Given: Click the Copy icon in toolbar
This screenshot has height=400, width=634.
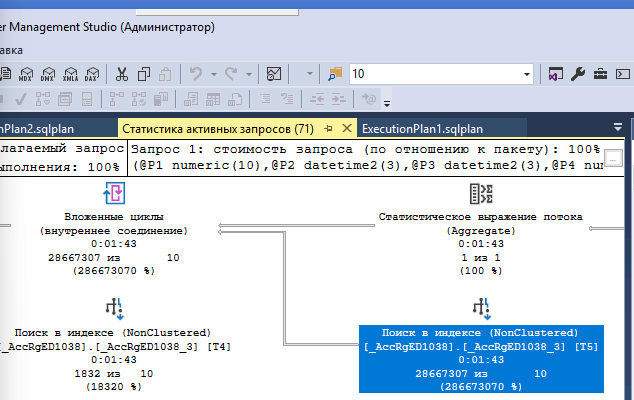Looking at the screenshot, I should coord(143,74).
